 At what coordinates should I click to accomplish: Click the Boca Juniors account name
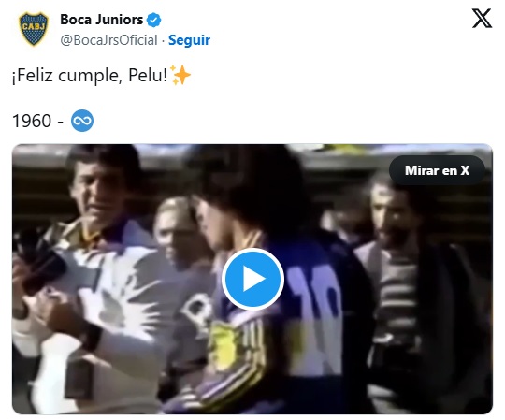(x=102, y=20)
